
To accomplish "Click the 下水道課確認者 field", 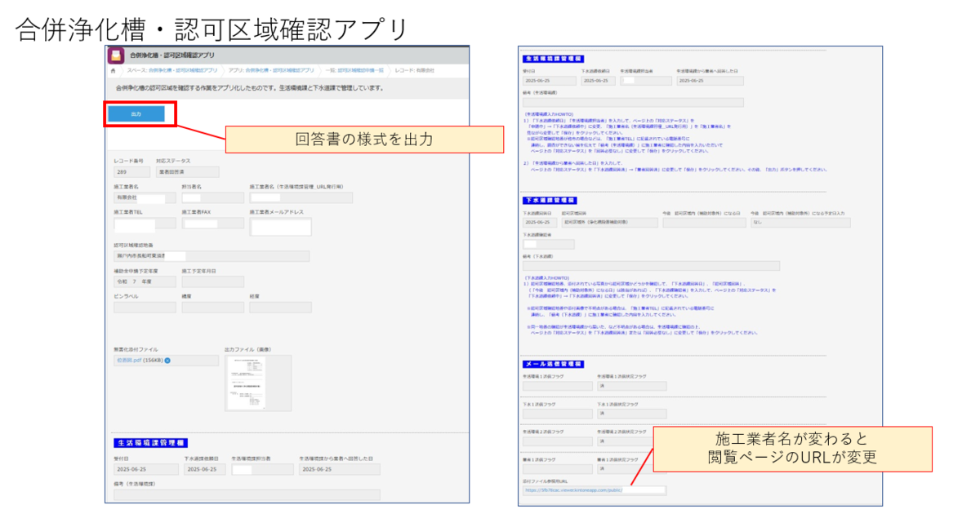I will click(x=548, y=244).
